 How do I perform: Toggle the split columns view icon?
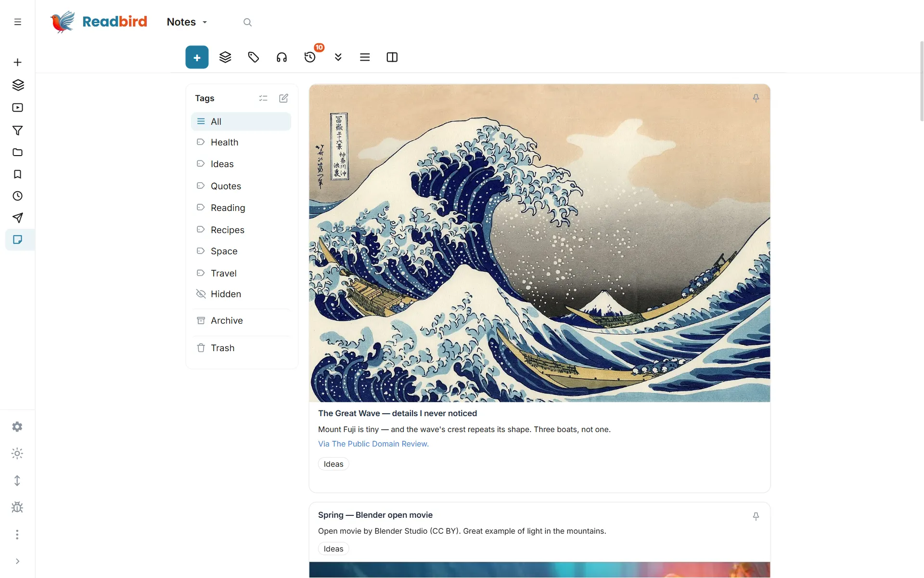pyautogui.click(x=392, y=57)
